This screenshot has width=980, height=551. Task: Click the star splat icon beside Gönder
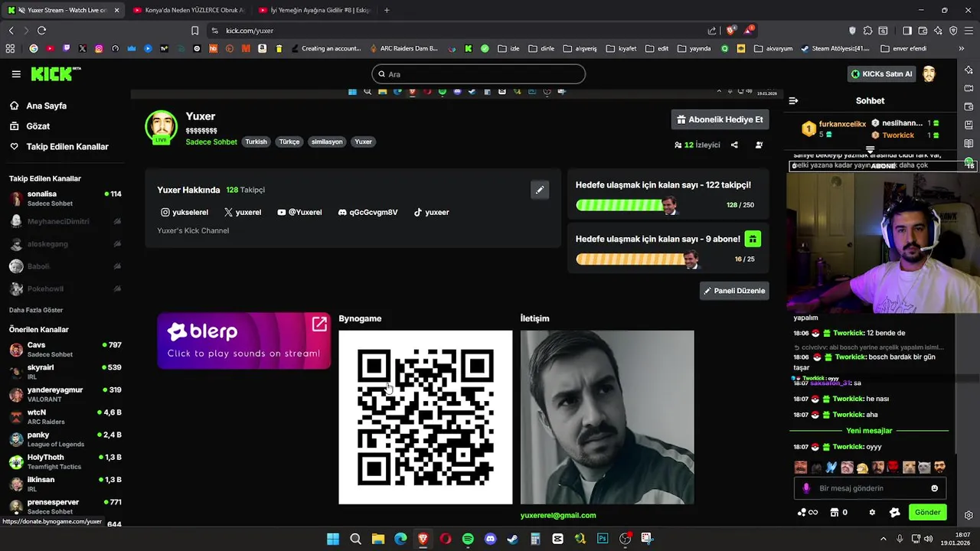pos(893,512)
